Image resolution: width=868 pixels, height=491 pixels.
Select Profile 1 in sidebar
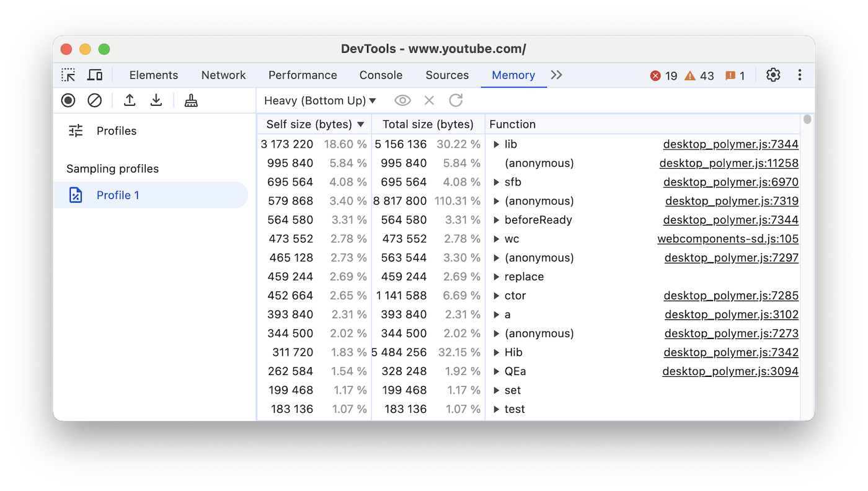pyautogui.click(x=118, y=195)
